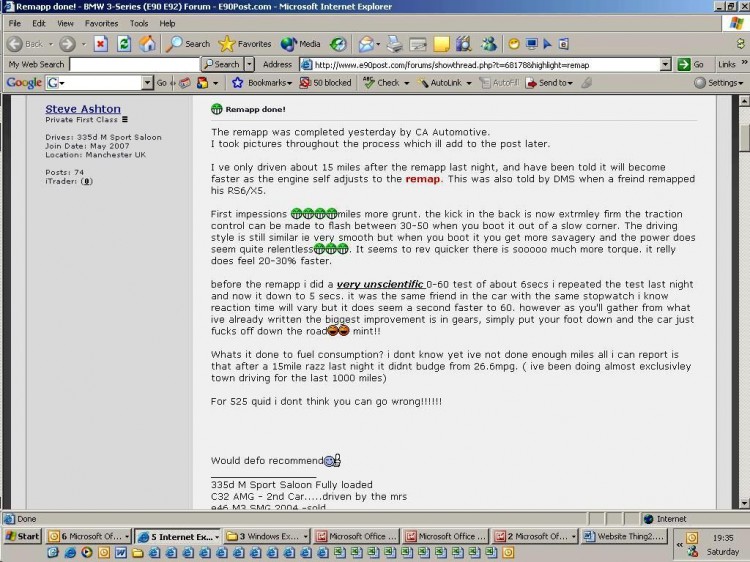Go to the Home page icon
Viewport: 750px width, 562px height.
click(x=147, y=44)
